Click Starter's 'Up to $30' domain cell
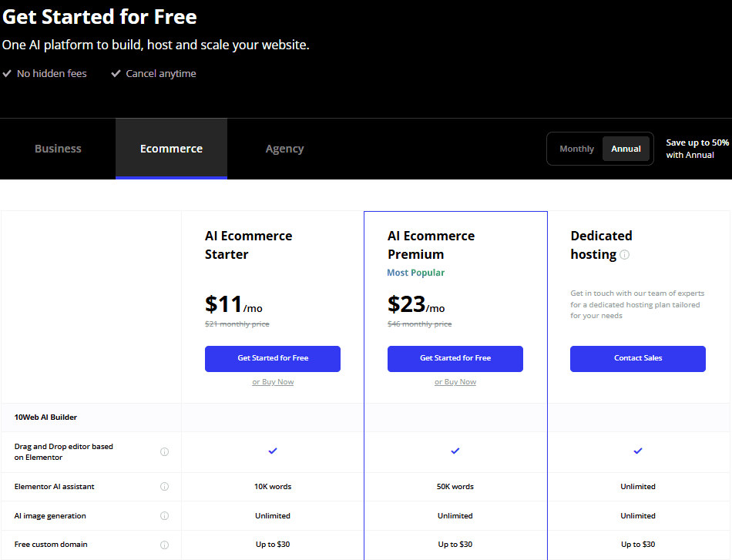Viewport: 732px width, 560px height. (x=273, y=544)
